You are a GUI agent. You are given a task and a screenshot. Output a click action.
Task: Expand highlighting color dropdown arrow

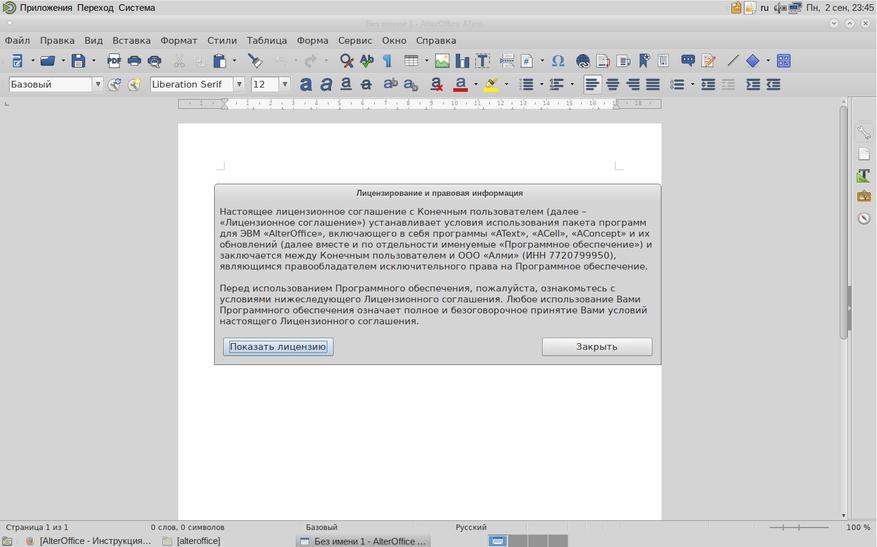(x=506, y=84)
